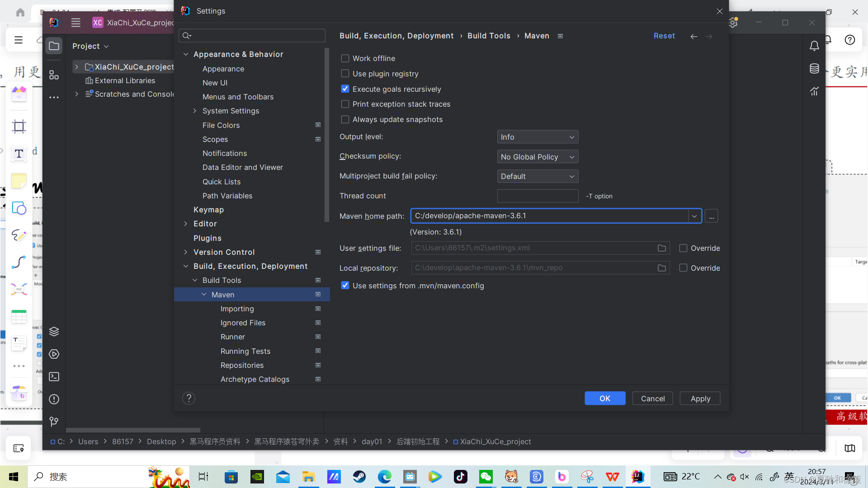Image resolution: width=868 pixels, height=488 pixels.
Task: Open IDE settings gear icon in title bar
Action: coord(733,23)
